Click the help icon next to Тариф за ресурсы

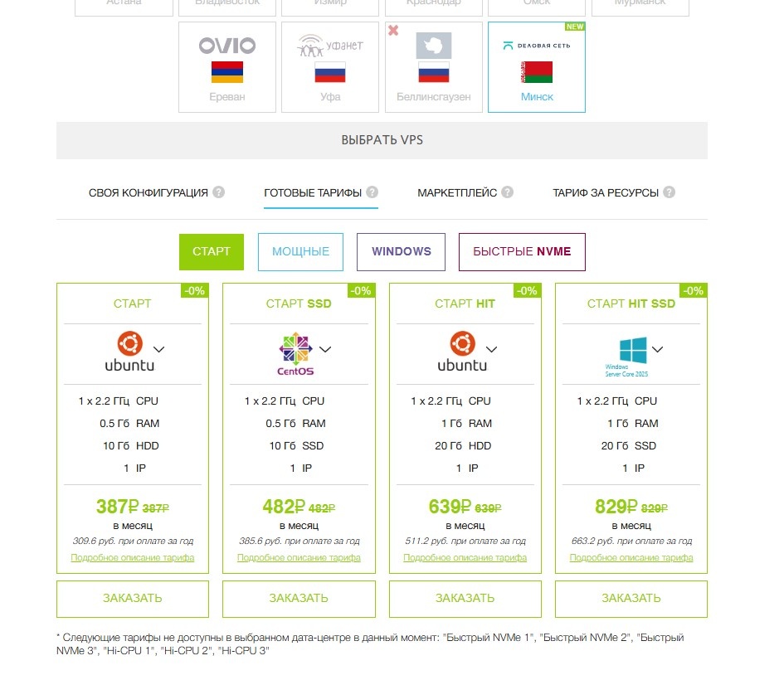click(x=670, y=192)
